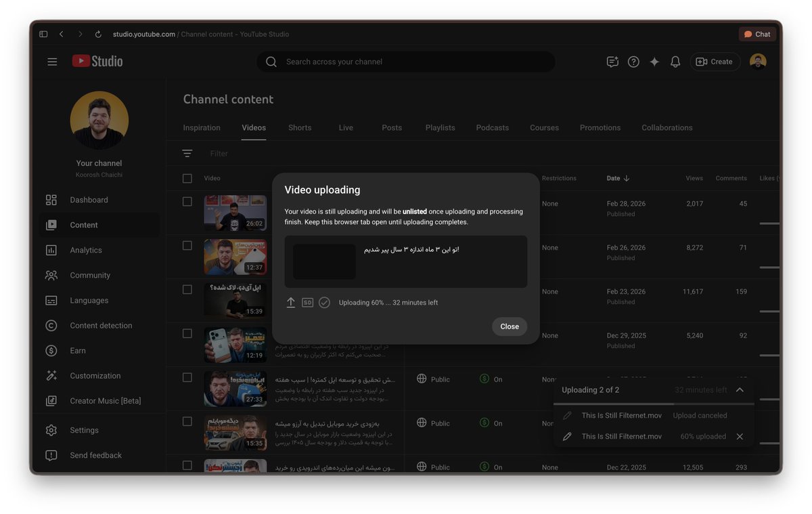Click the YouTube Studio logo
The image size is (812, 514).
[x=97, y=62]
